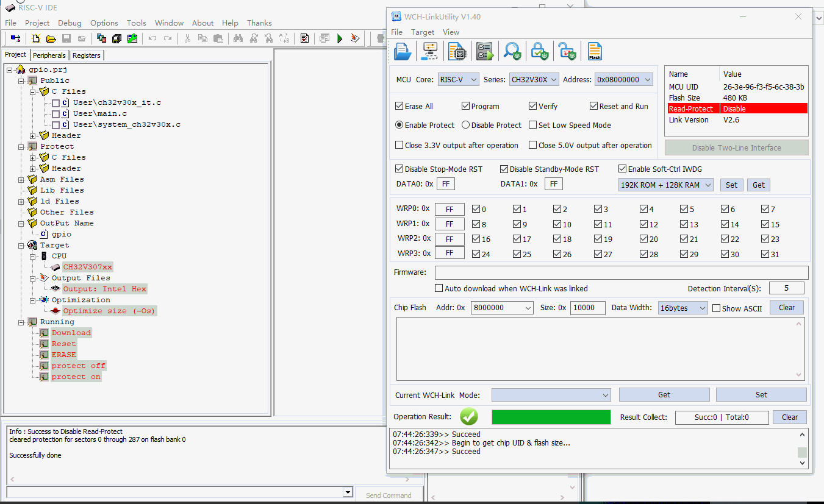824x504 pixels.
Task: Click the redo arrow in IDE toolbar
Action: coord(168,38)
